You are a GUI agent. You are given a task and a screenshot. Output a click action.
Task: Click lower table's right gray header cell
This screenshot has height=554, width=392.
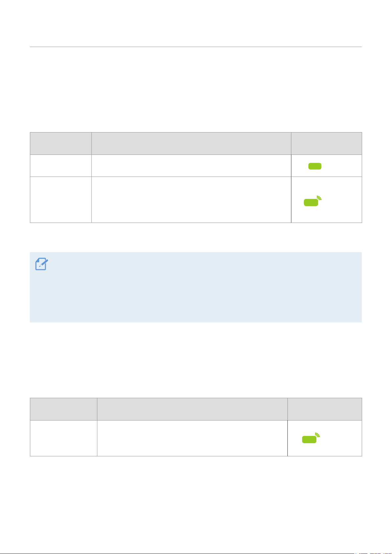[325, 409]
